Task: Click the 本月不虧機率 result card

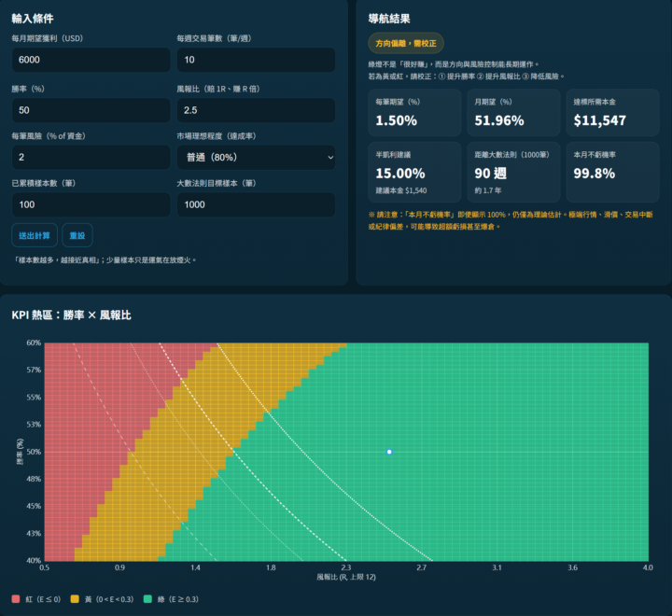Action: [x=612, y=171]
